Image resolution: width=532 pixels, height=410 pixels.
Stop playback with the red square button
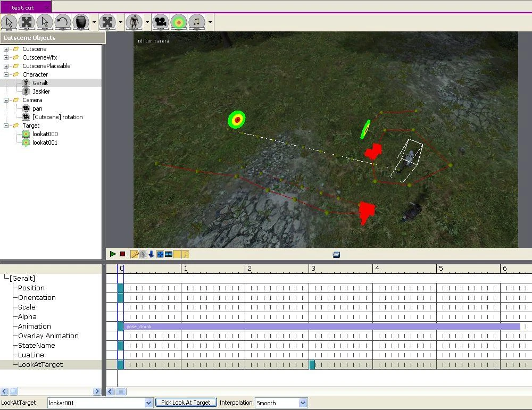(x=123, y=254)
